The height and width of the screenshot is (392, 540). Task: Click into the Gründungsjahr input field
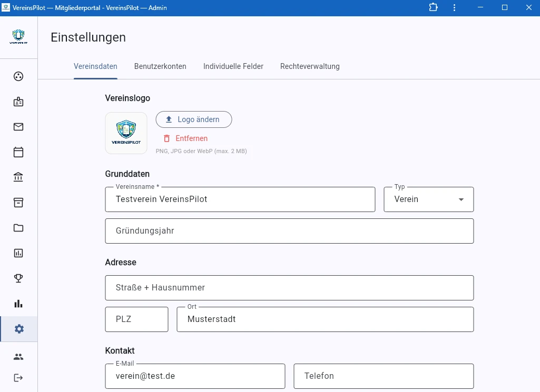(289, 230)
